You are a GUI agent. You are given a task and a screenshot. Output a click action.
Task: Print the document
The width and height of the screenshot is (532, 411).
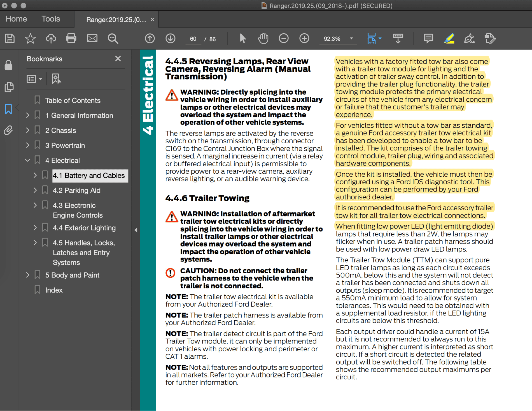point(71,38)
